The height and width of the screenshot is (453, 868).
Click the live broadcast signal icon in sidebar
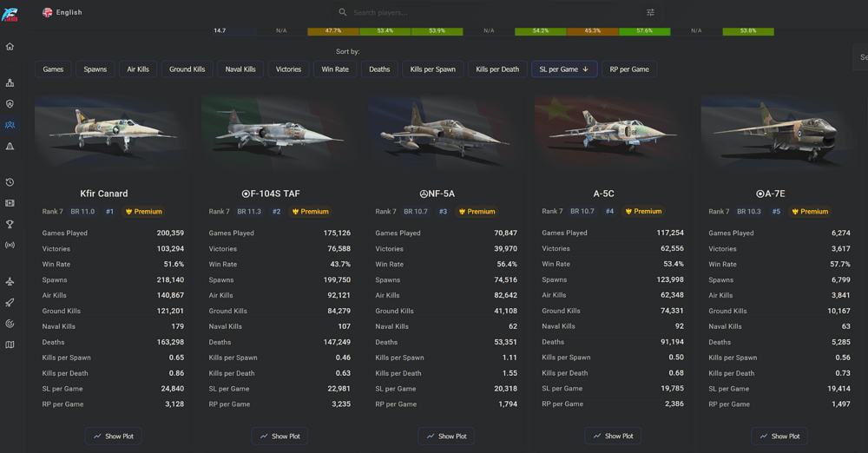(x=10, y=245)
